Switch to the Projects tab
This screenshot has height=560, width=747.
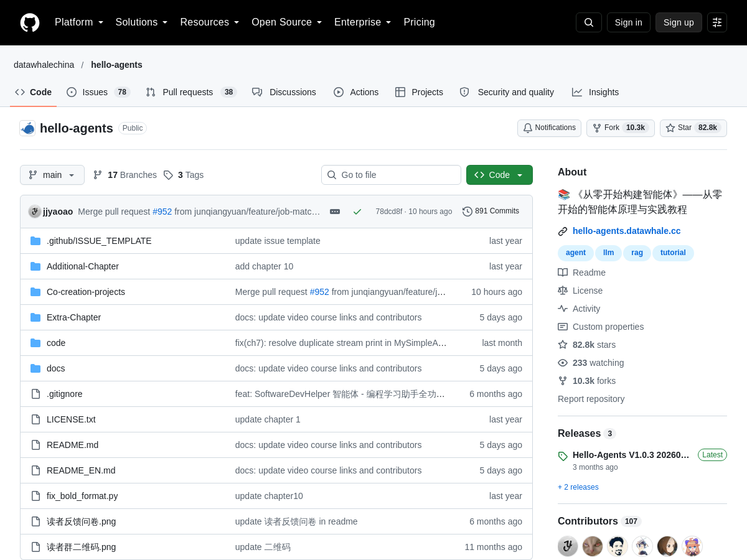[x=419, y=92]
